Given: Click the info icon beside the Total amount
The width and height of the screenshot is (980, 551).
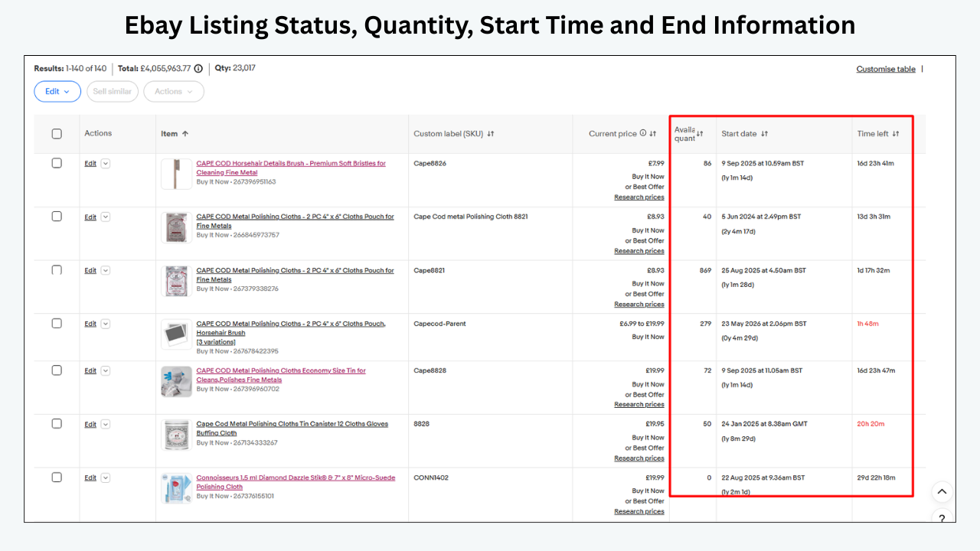Looking at the screenshot, I should tap(198, 69).
